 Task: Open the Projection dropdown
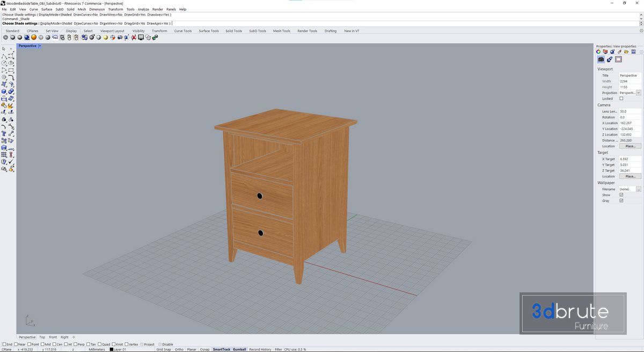(x=638, y=93)
